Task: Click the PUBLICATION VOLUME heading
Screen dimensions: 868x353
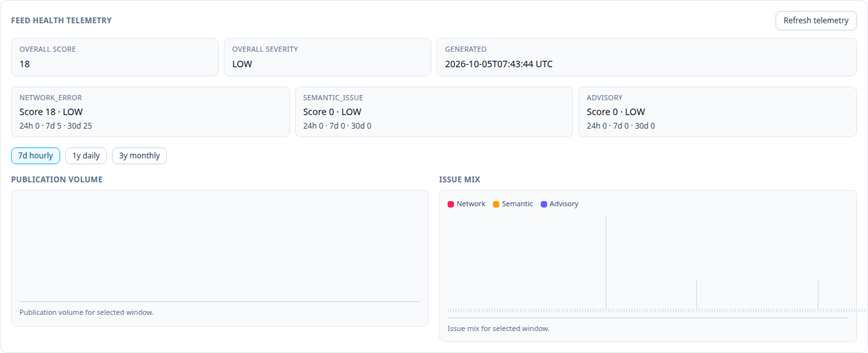Action: click(57, 180)
